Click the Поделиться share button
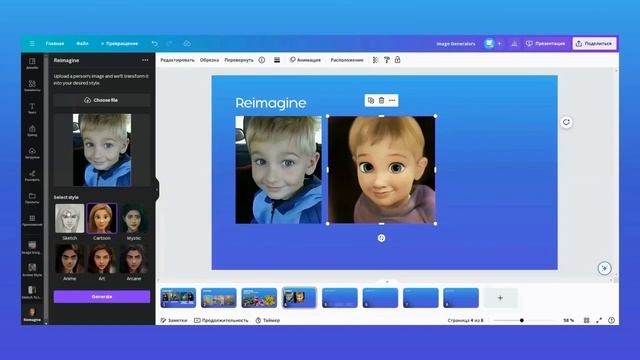The height and width of the screenshot is (360, 640). [x=594, y=43]
